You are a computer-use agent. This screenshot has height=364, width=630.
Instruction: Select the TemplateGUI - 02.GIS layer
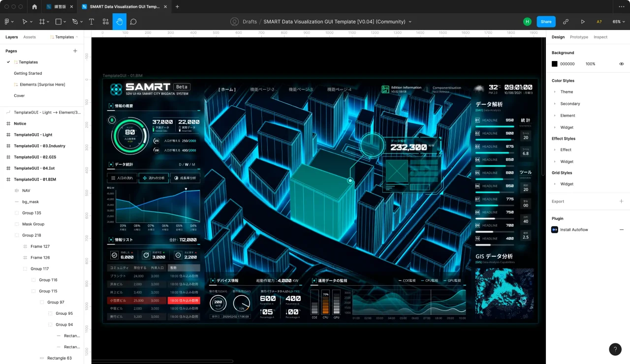click(x=34, y=157)
